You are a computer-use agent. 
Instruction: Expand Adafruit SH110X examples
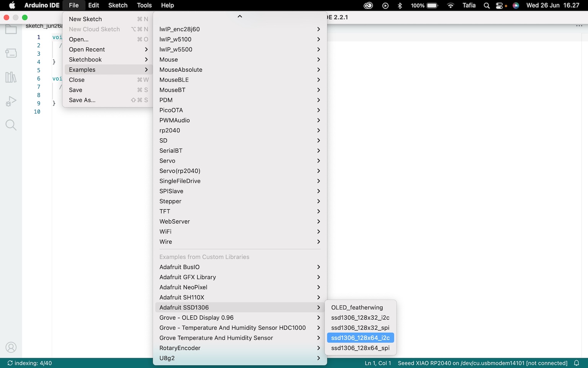coord(240,297)
